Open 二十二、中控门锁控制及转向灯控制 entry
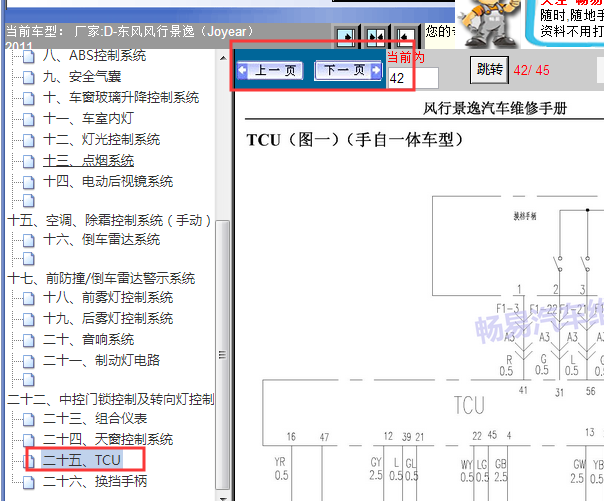604x501 pixels. pyautogui.click(x=111, y=399)
